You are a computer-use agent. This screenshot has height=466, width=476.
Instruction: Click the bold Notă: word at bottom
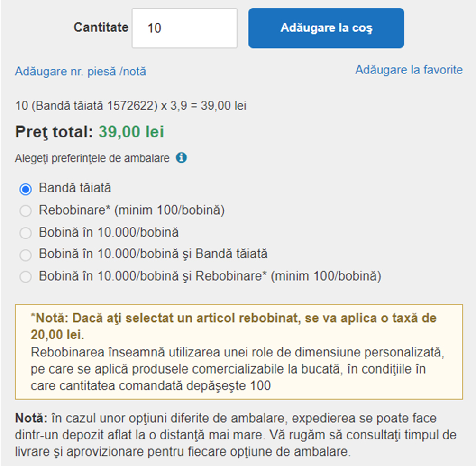point(31,418)
